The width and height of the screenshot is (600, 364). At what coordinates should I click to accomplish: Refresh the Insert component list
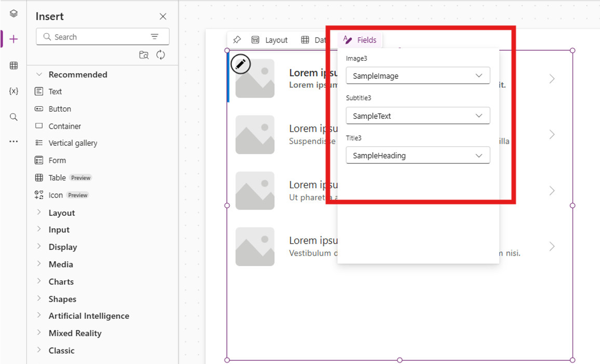[161, 54]
